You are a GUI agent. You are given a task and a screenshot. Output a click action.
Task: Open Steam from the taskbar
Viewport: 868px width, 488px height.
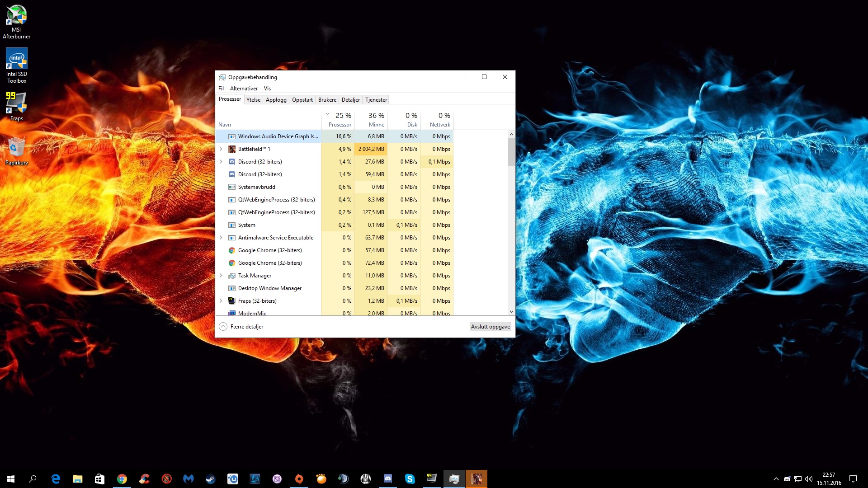pos(211,479)
